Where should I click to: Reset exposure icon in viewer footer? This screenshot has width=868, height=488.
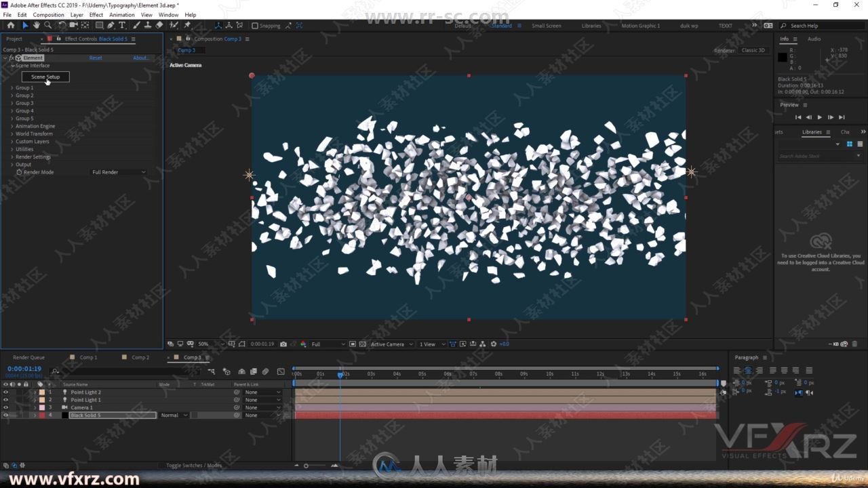[493, 344]
